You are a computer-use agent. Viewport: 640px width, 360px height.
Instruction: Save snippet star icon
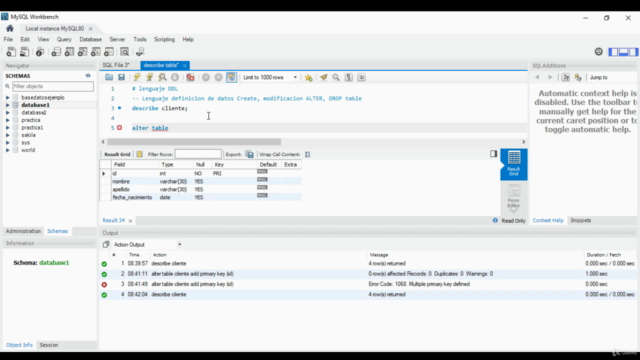point(309,77)
